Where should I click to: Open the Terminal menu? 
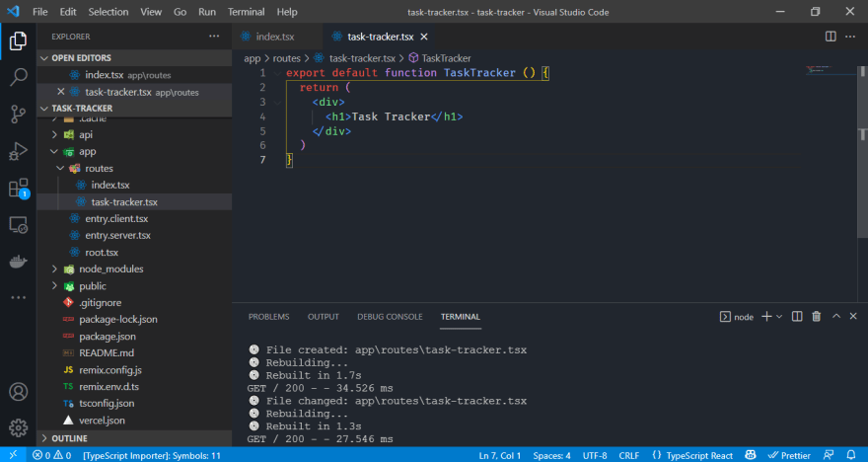246,12
